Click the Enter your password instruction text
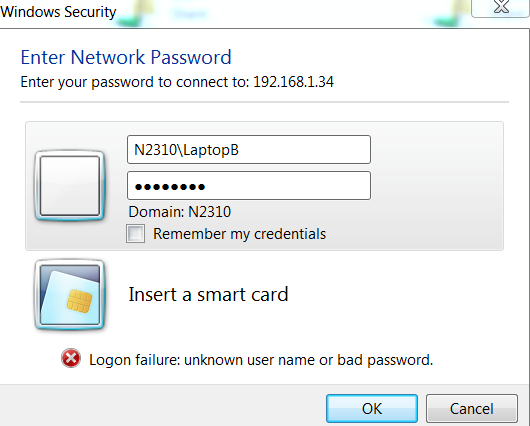 (x=135, y=82)
